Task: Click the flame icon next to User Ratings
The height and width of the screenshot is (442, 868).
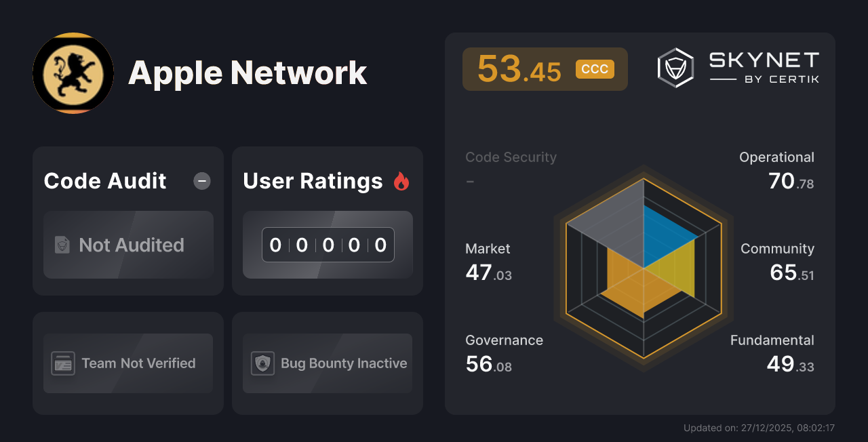Action: point(401,180)
